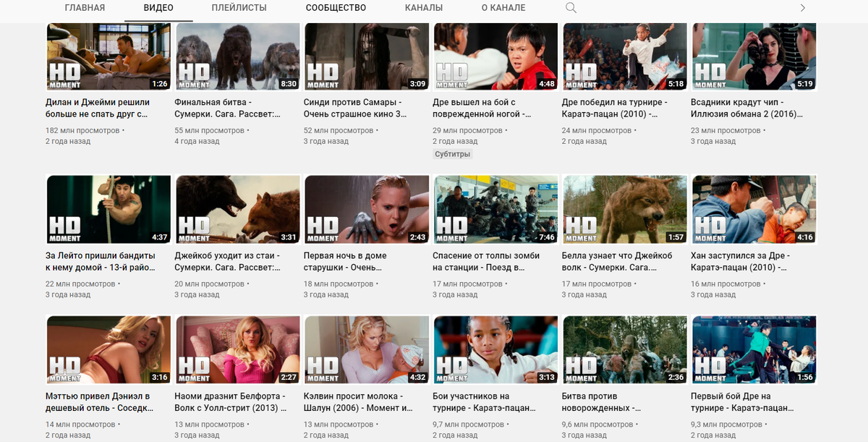Open the 5:19 Всадники крадут чип thumbnail
868x442 pixels.
(x=754, y=56)
